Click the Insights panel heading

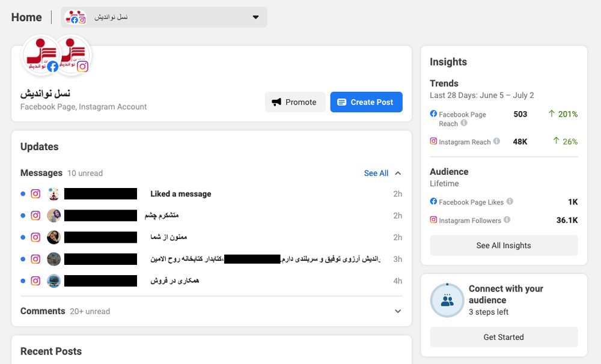(x=448, y=62)
